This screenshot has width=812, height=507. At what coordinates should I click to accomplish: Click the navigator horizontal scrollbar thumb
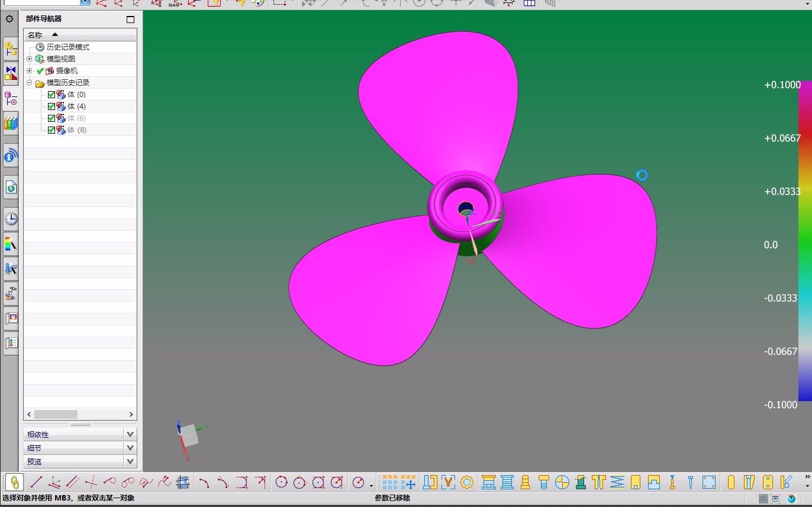click(56, 415)
